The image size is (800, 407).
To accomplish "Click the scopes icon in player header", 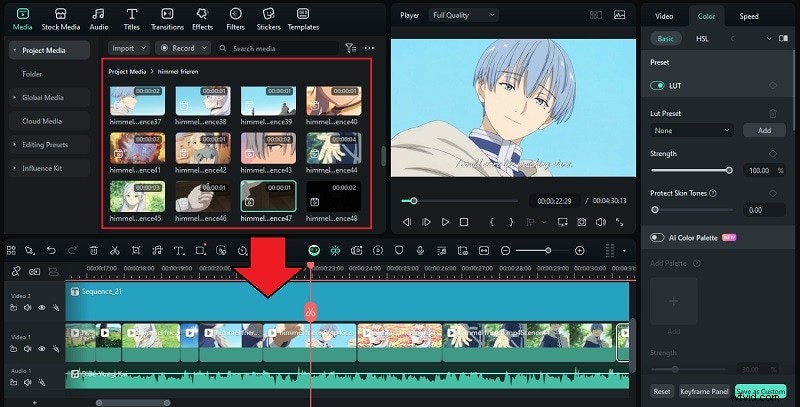I will pos(619,15).
